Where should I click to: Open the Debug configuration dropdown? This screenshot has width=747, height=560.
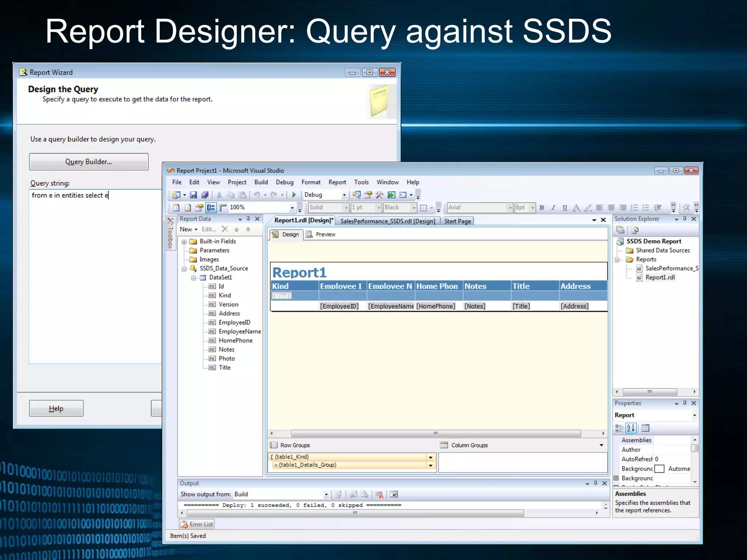click(344, 195)
